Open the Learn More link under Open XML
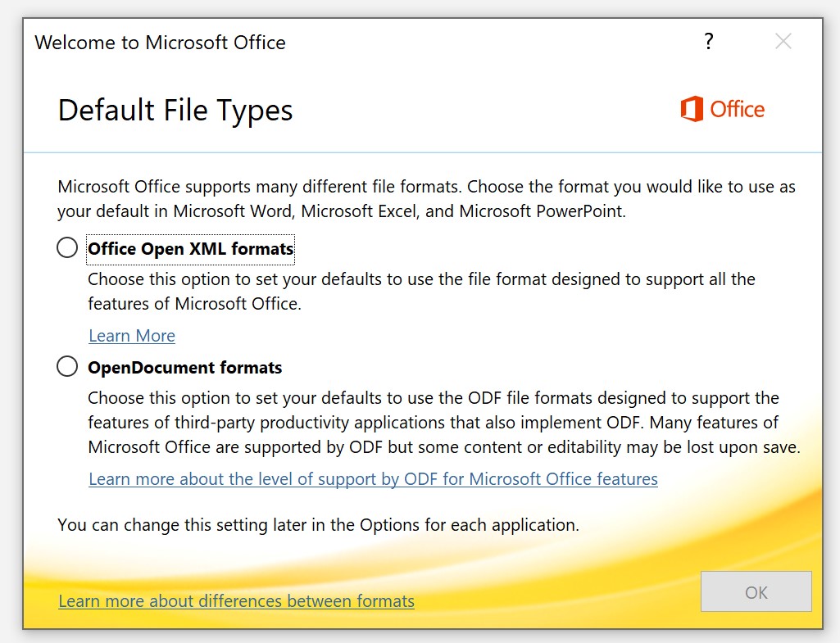 [x=131, y=336]
